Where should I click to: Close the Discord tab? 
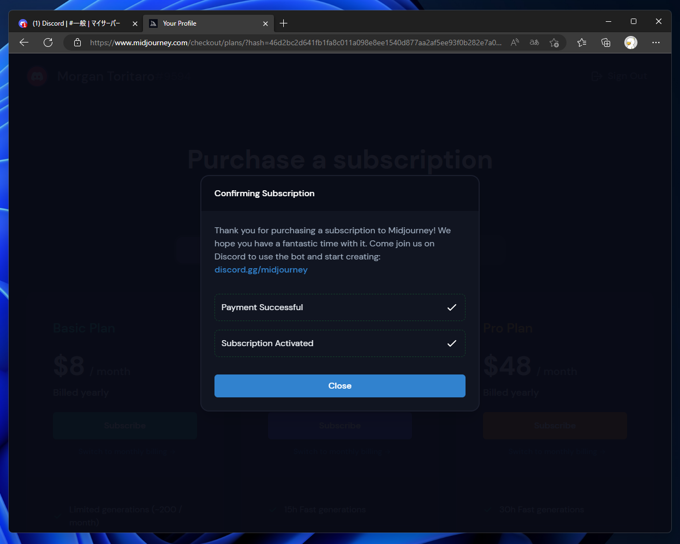tap(135, 24)
